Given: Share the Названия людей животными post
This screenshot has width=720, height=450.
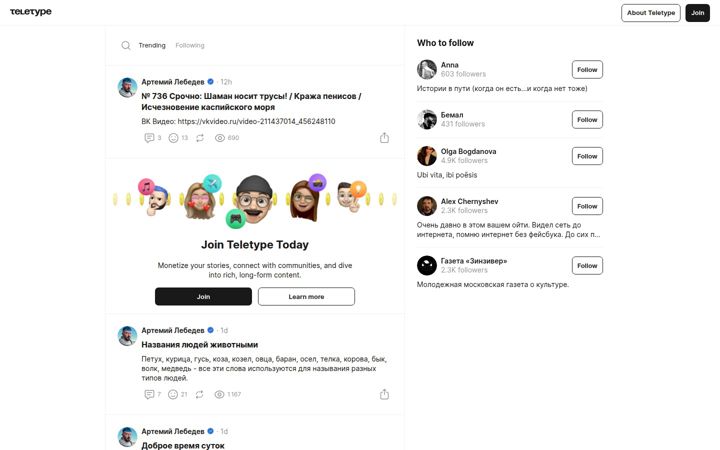Looking at the screenshot, I should pos(384,394).
